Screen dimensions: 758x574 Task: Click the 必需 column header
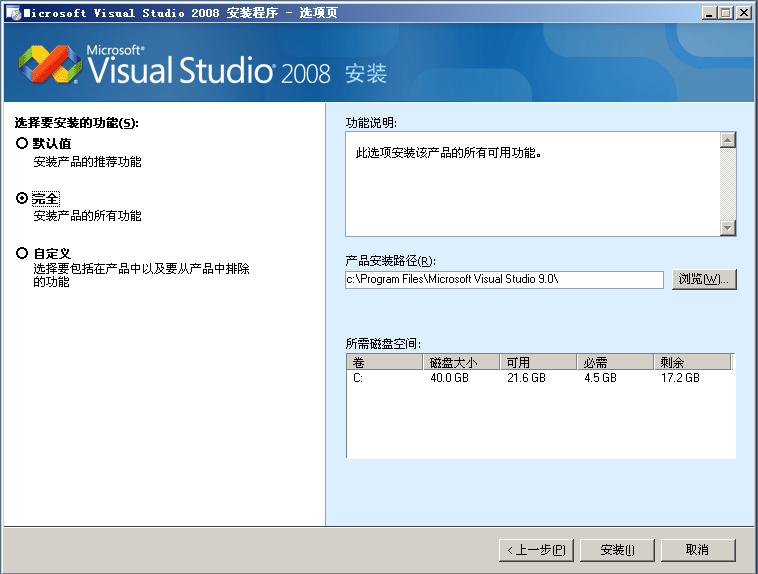coord(615,362)
